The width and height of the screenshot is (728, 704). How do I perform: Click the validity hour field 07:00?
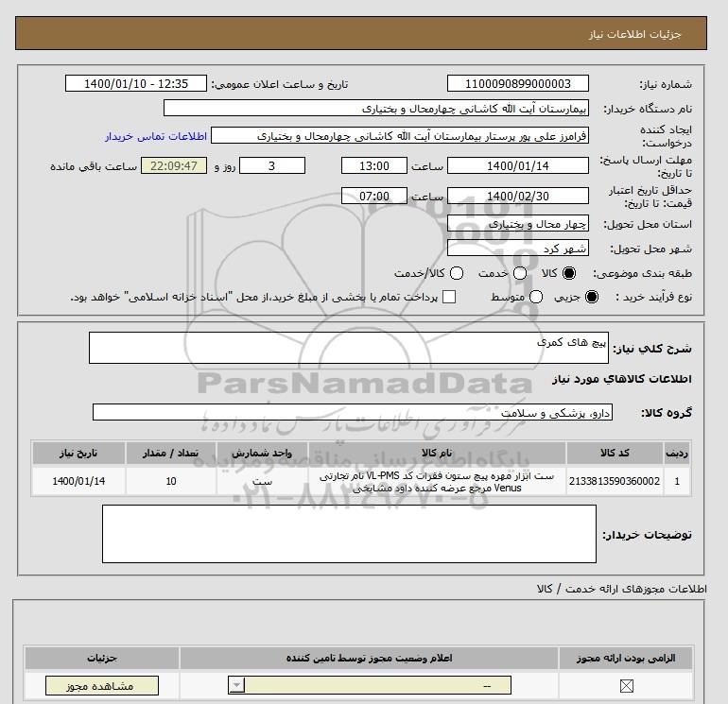pyautogui.click(x=374, y=196)
